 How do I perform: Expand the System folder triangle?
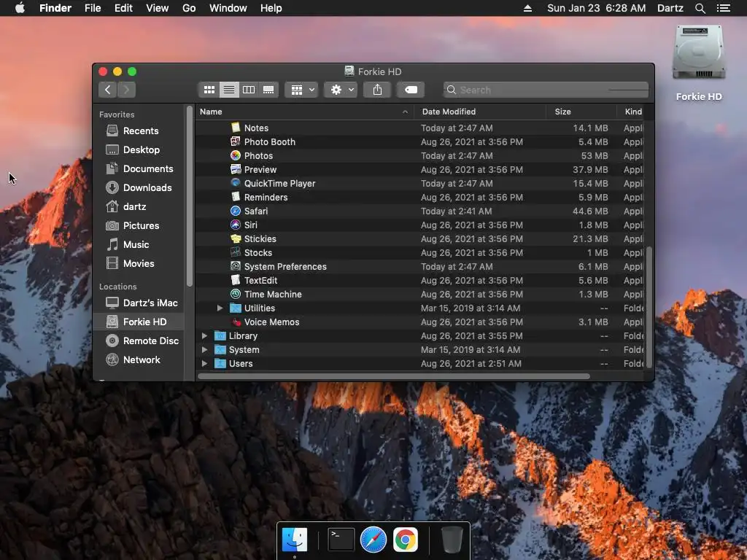click(204, 349)
